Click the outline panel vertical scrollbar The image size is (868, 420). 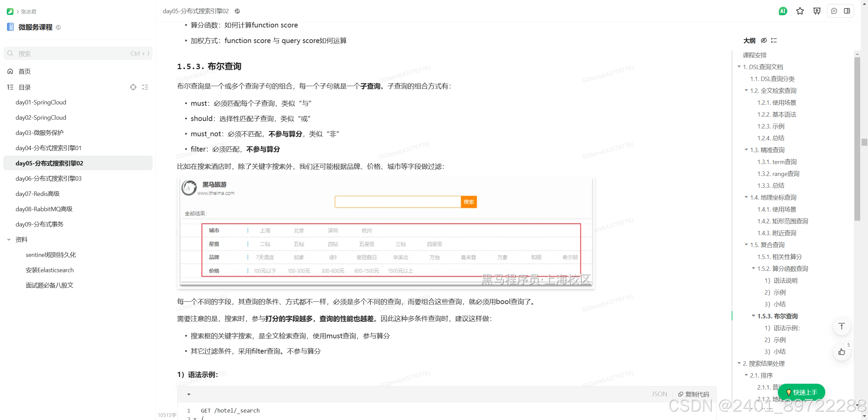tap(857, 136)
